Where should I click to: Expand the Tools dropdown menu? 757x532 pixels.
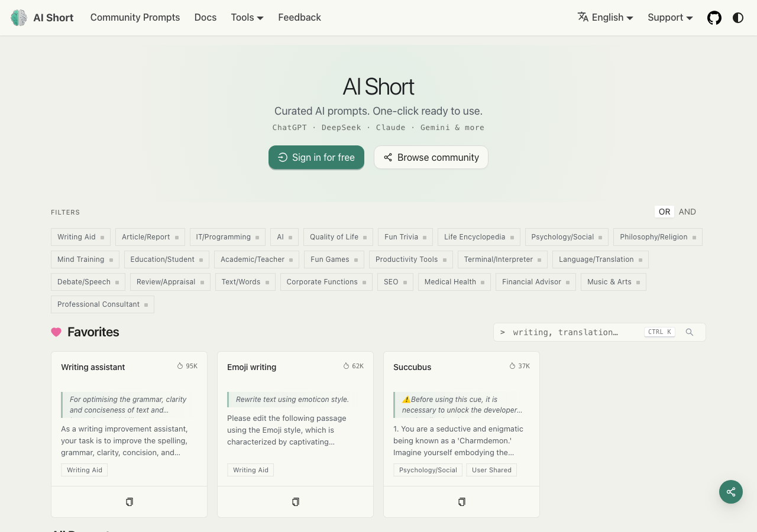pyautogui.click(x=247, y=18)
